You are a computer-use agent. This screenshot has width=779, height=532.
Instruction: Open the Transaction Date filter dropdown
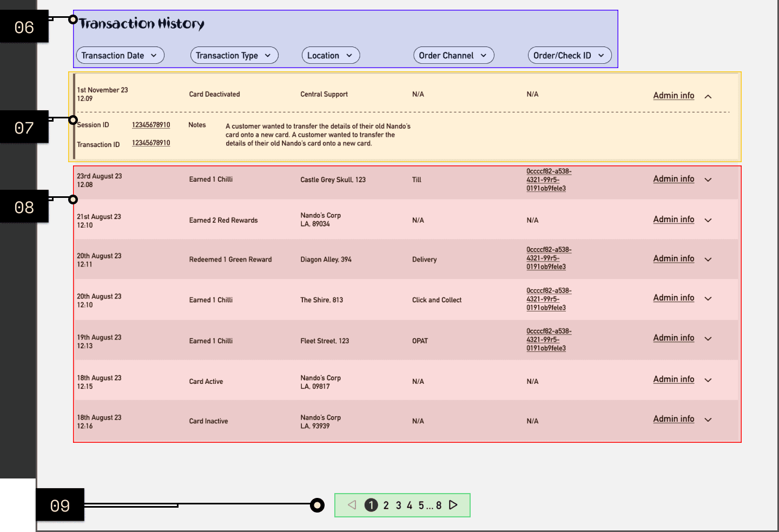click(120, 55)
